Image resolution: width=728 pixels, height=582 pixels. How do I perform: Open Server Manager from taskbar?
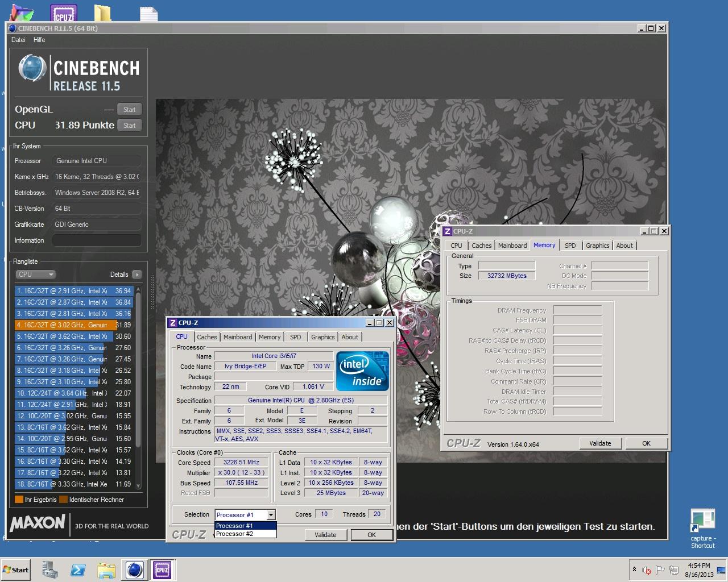point(50,570)
